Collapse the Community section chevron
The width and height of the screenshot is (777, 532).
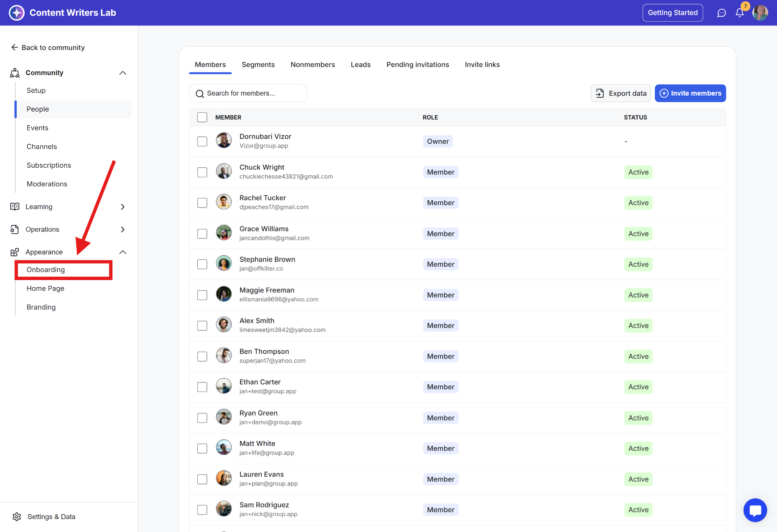point(123,73)
